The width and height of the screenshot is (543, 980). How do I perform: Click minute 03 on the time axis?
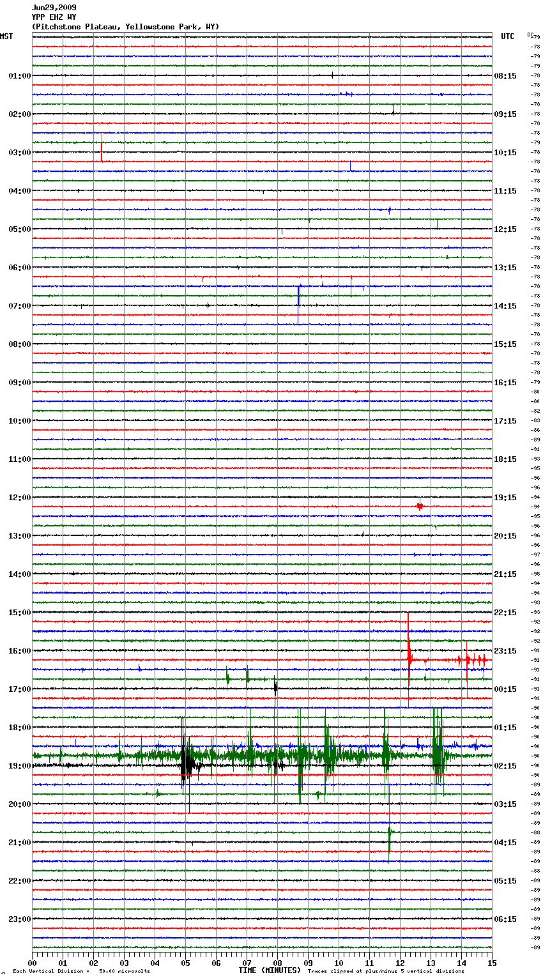point(125,963)
